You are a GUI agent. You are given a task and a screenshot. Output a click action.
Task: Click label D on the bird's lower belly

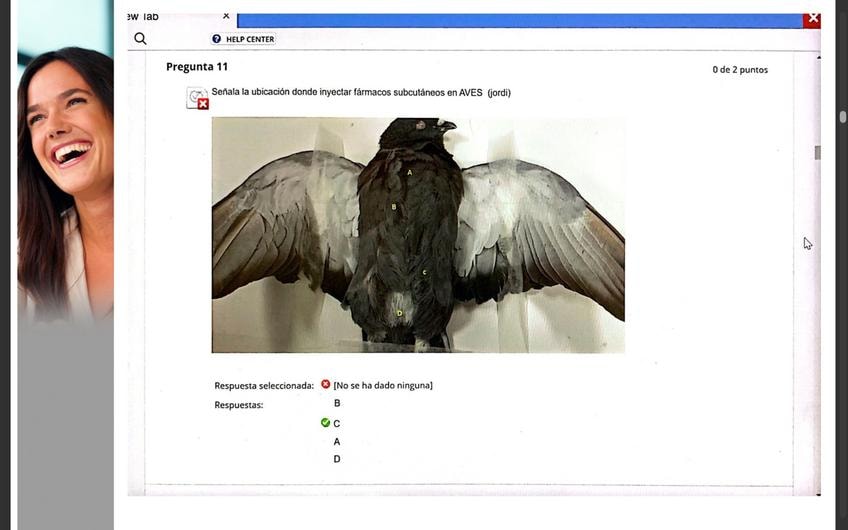coord(400,313)
